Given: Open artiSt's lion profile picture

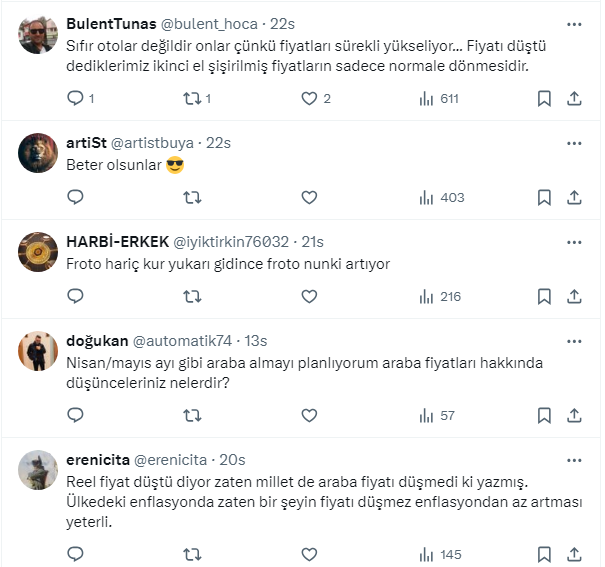Looking at the screenshot, I should [38, 152].
